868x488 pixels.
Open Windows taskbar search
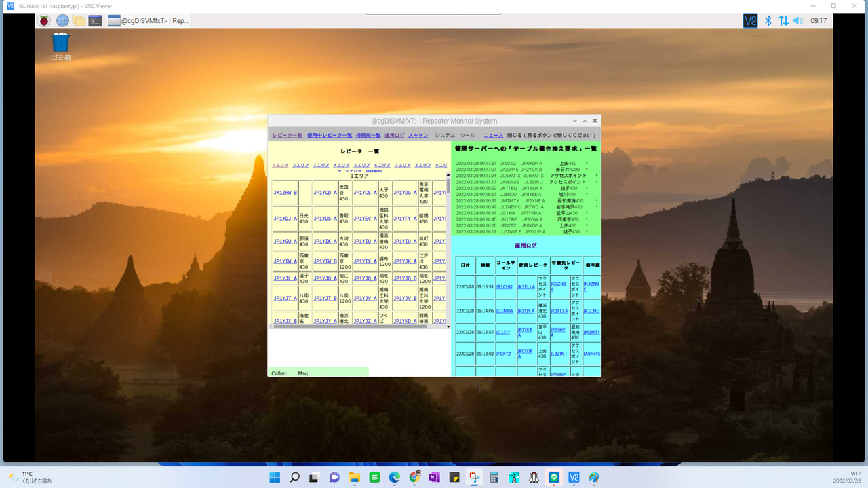point(294,477)
